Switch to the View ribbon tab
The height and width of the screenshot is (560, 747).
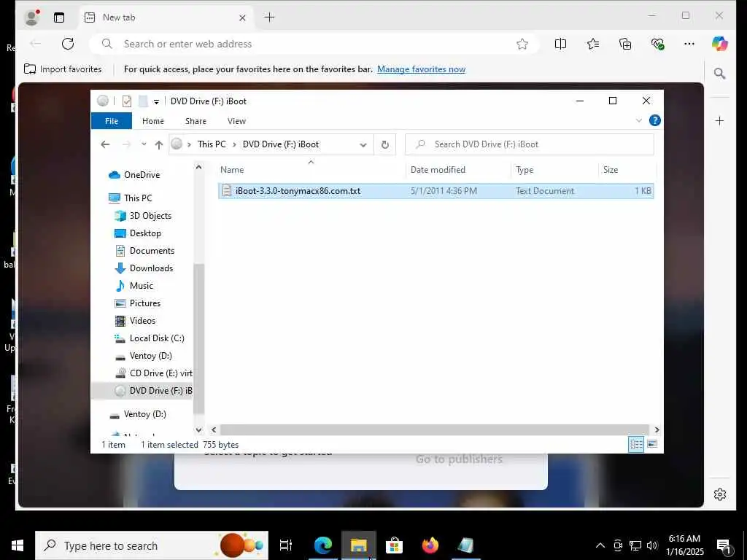point(237,121)
